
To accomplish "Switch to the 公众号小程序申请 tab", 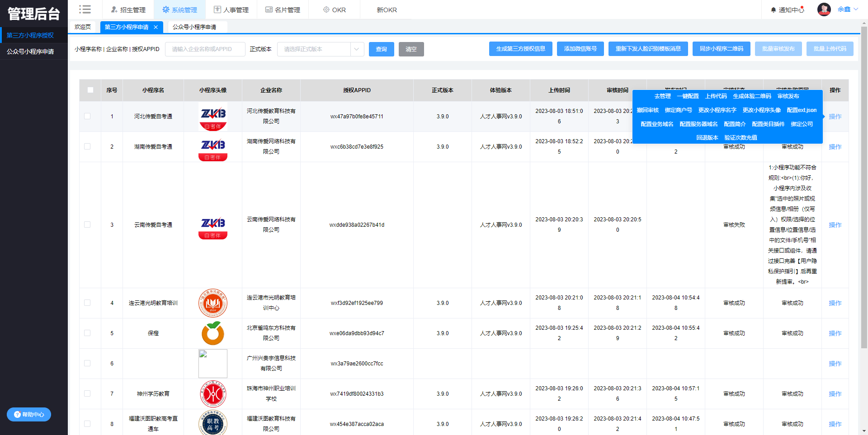I will pyautogui.click(x=194, y=27).
